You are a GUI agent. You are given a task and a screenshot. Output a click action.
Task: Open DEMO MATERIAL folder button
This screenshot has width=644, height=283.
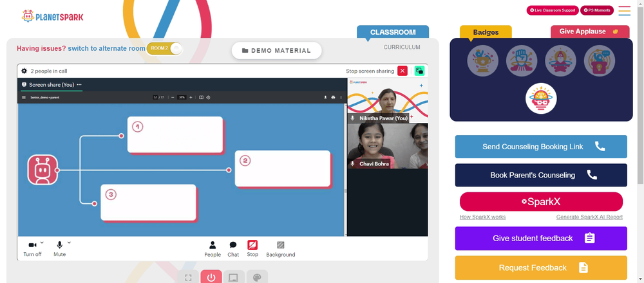pos(276,50)
